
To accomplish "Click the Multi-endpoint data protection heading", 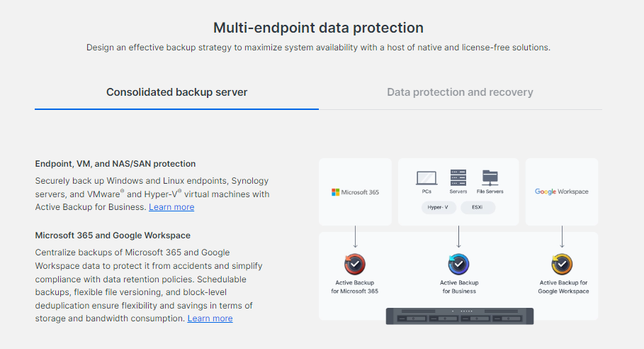I will 318,28.
